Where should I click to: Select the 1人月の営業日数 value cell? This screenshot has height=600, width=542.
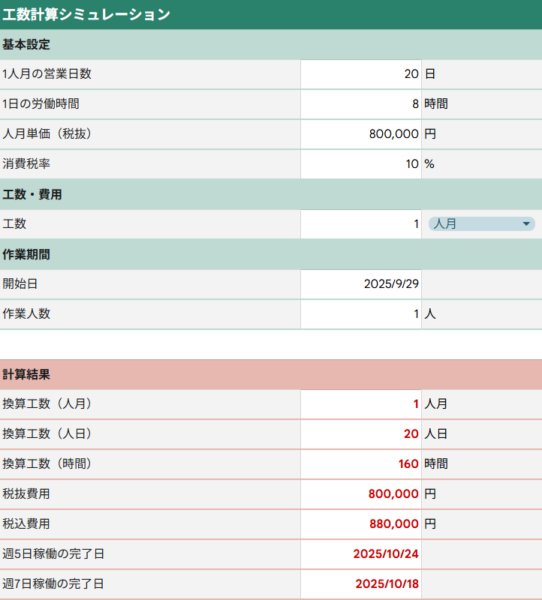[x=361, y=74]
